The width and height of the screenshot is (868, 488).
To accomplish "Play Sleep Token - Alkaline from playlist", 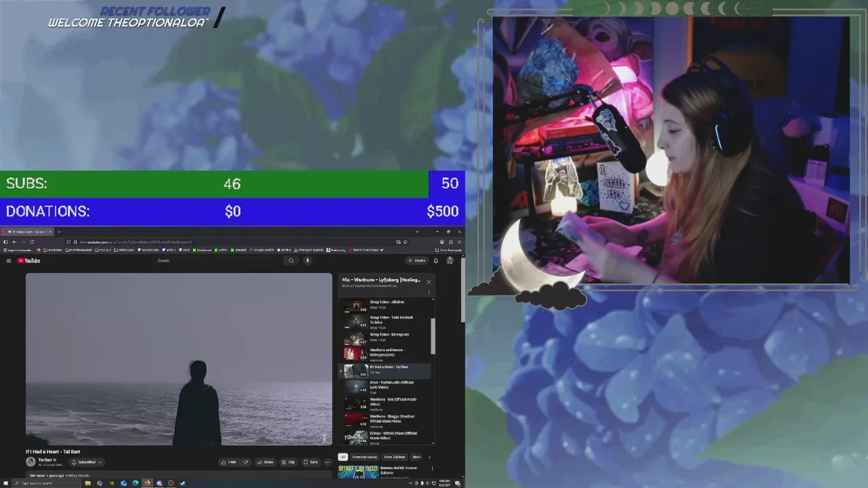I will click(x=385, y=305).
